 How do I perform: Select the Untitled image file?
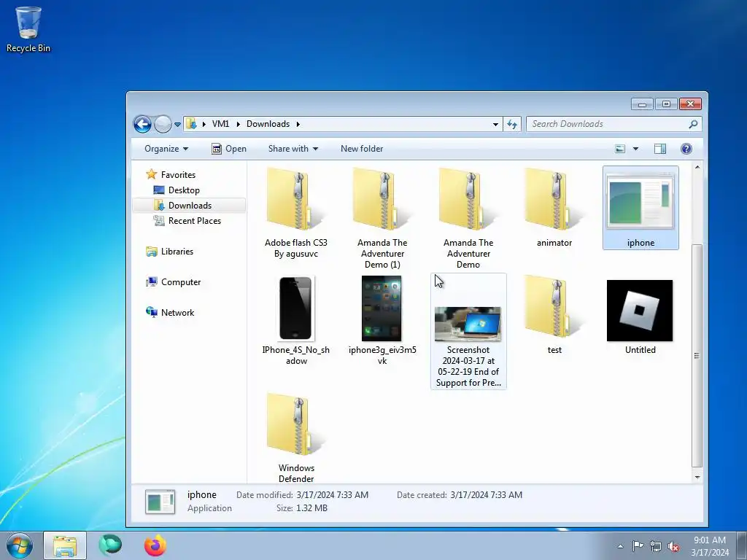tap(640, 315)
